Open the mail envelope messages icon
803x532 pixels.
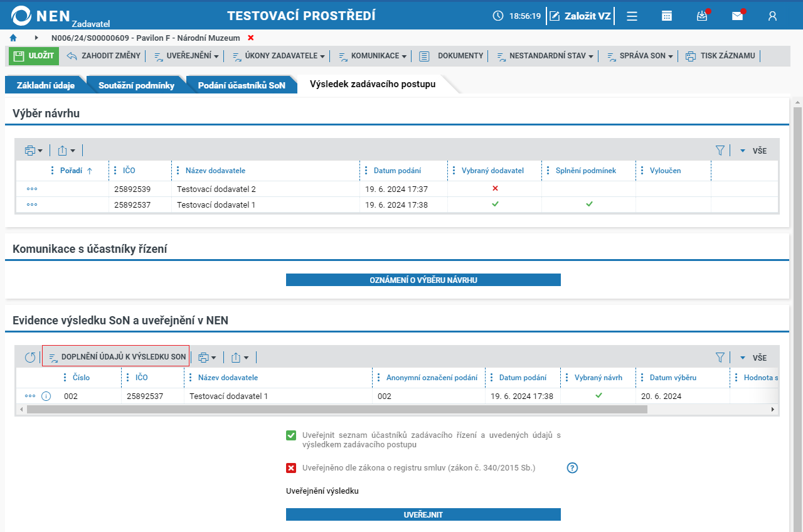click(737, 16)
